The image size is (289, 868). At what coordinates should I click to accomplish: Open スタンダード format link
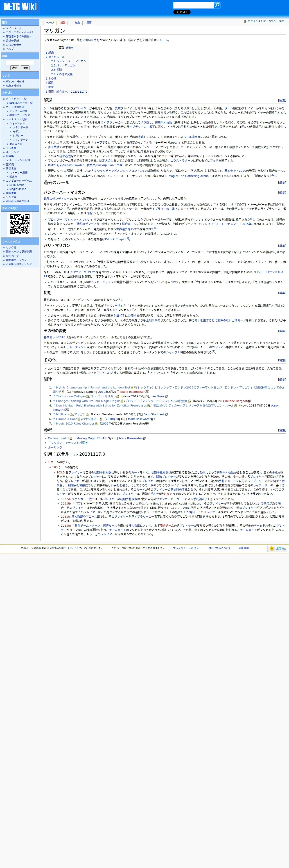coord(20,127)
